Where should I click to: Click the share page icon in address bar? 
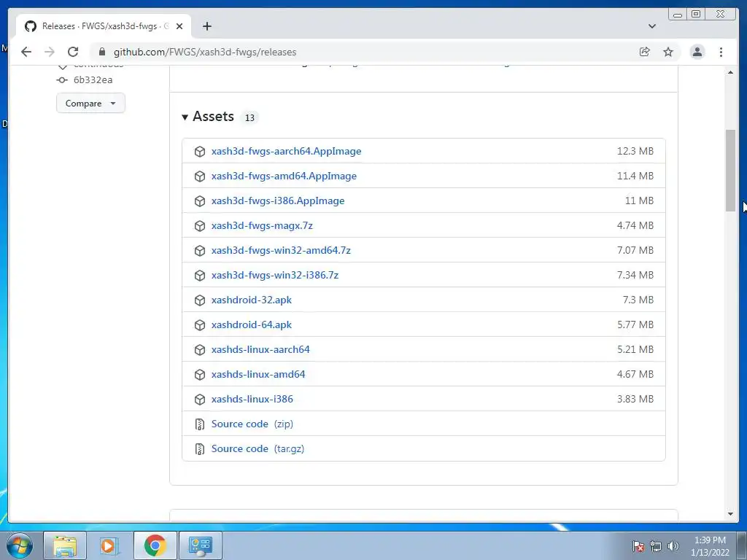point(645,52)
